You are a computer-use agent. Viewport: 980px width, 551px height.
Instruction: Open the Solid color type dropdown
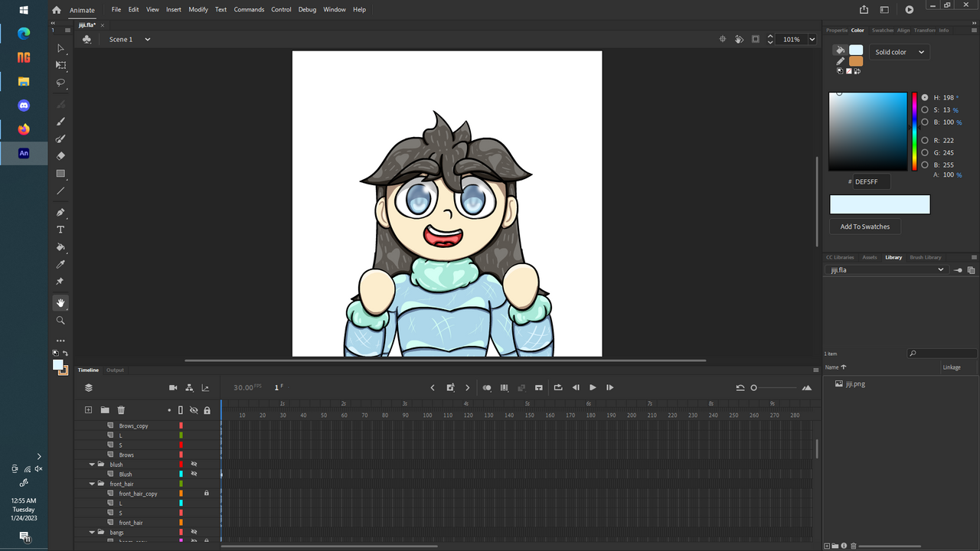point(899,52)
